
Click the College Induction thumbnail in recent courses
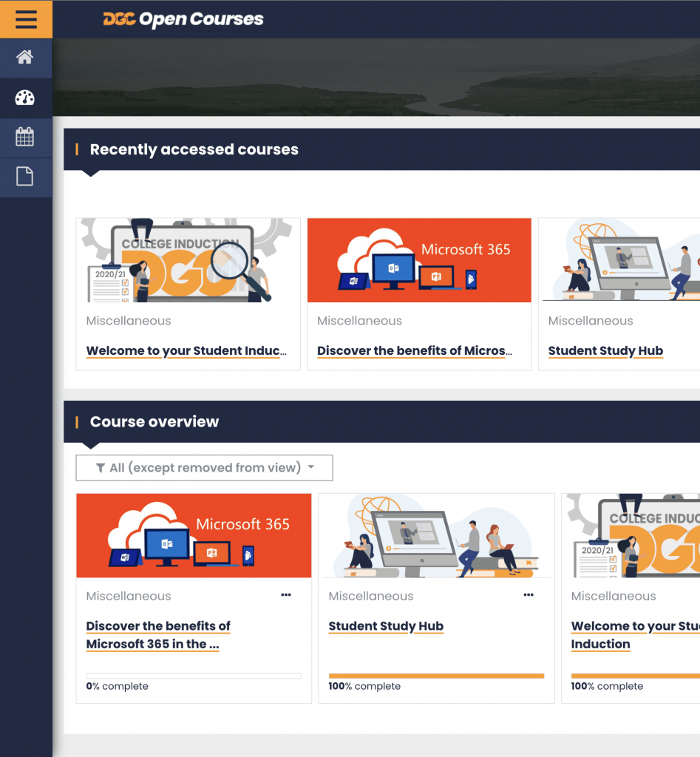click(x=188, y=260)
